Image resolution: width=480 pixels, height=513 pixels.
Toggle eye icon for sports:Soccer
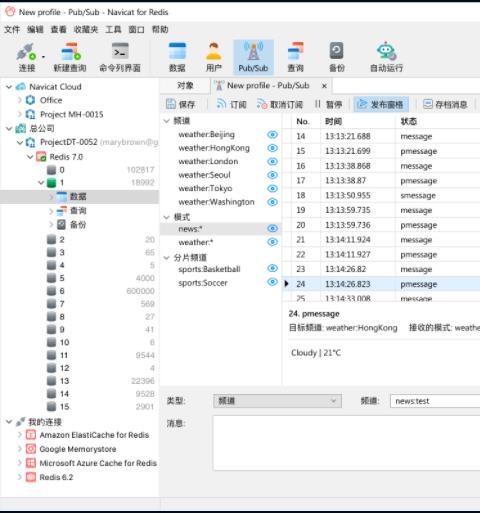click(x=272, y=282)
